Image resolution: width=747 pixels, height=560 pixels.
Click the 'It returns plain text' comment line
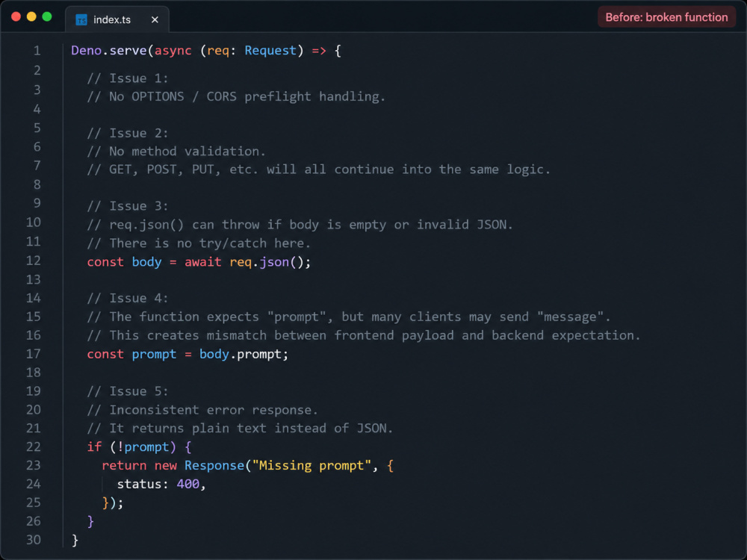point(240,428)
